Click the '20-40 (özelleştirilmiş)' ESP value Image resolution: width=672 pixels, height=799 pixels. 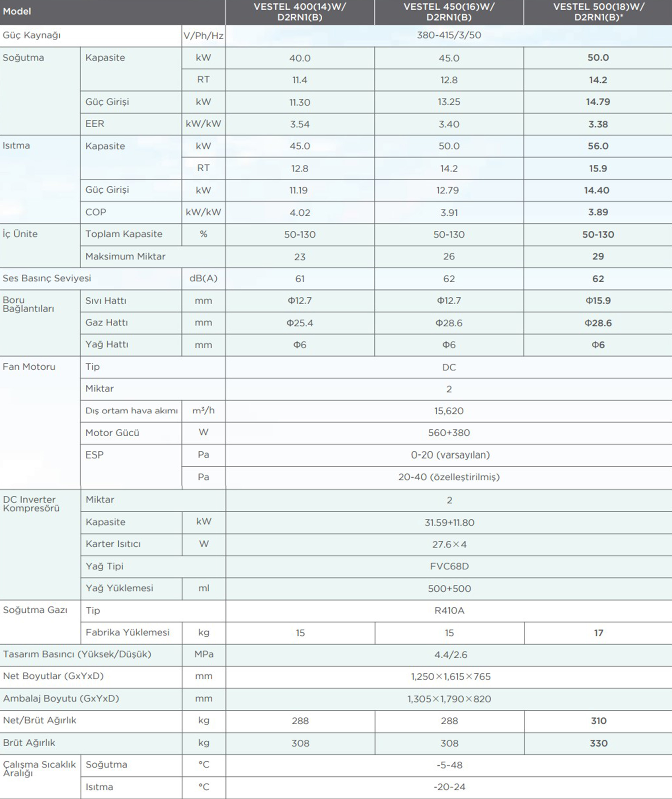449,477
